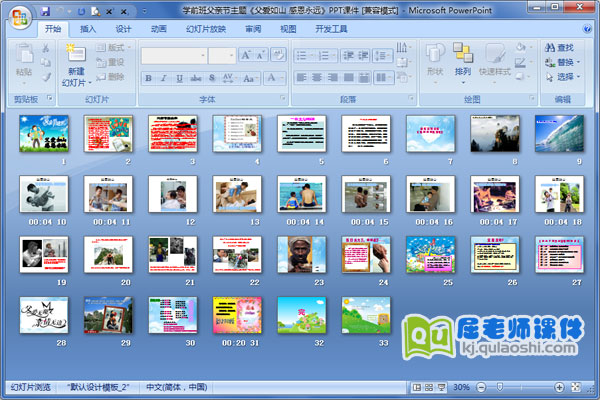This screenshot has width=600, height=400.
Task: Switch to the Slide Show ribbon tab
Action: tap(205, 30)
